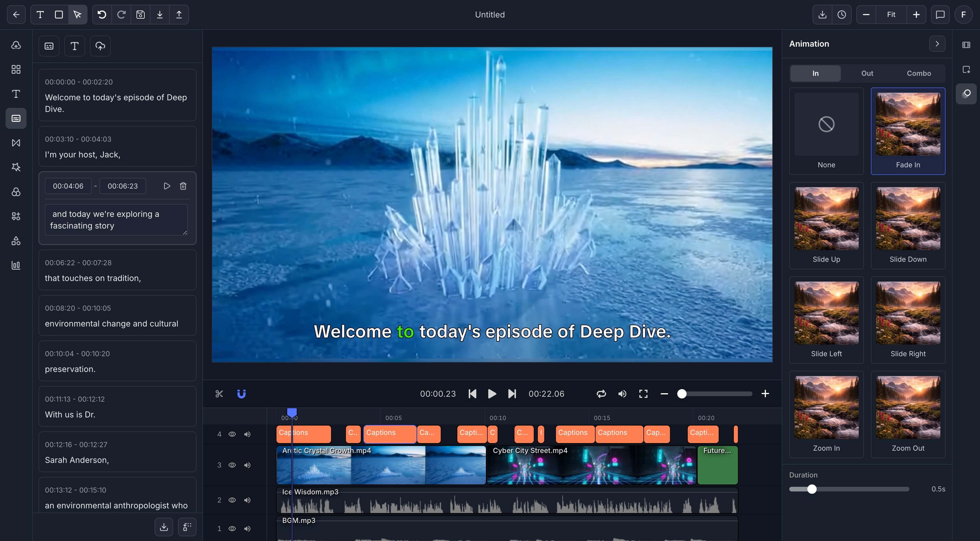Select the None animation option

click(x=826, y=131)
